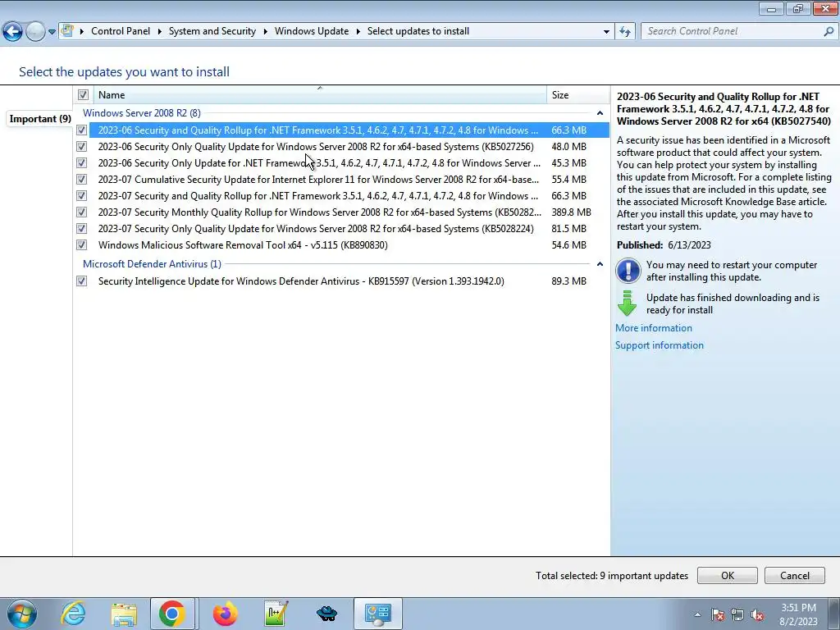Click the blue restart warning icon

point(628,271)
